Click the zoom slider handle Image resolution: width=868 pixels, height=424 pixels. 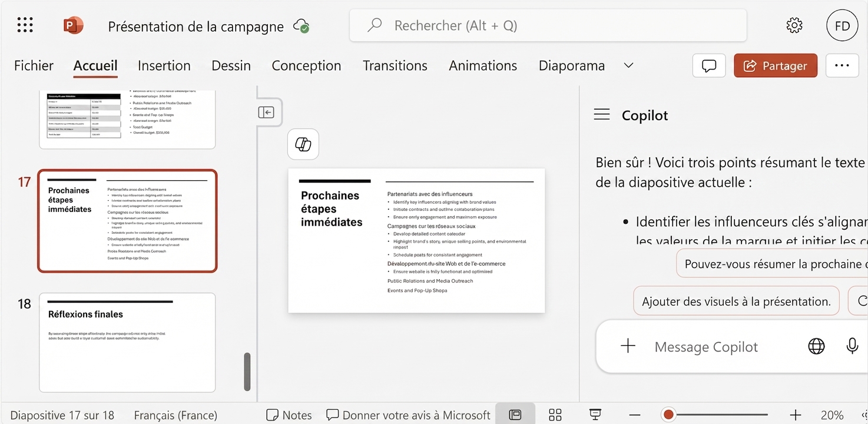[x=668, y=415]
